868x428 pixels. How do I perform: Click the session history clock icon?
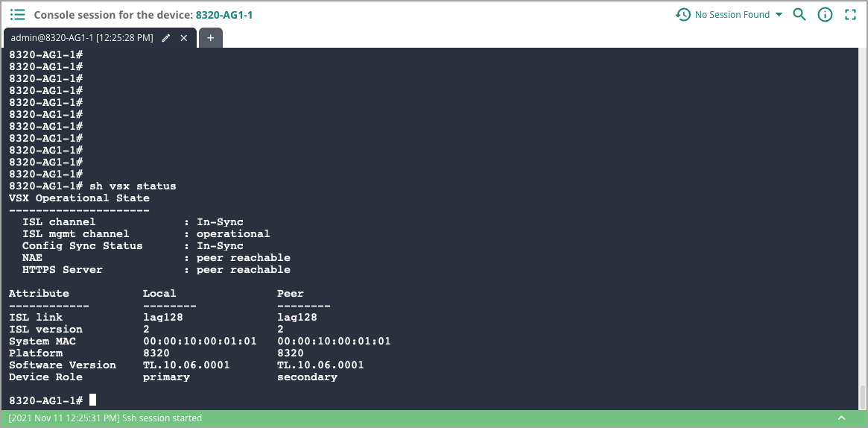[x=682, y=15]
